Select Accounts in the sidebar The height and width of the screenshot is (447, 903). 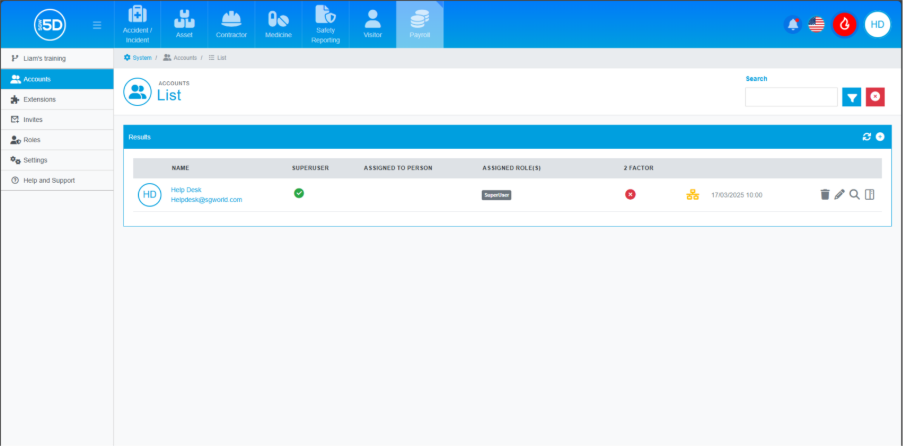click(57, 79)
